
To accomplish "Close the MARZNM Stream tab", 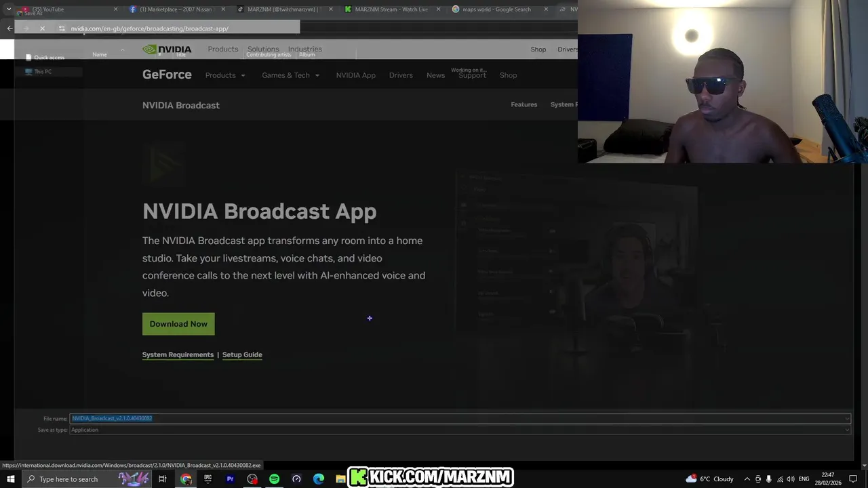I will pos(438,9).
